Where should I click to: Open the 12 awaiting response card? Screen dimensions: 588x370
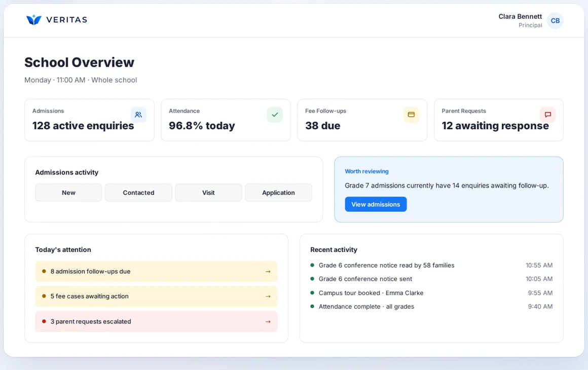499,120
